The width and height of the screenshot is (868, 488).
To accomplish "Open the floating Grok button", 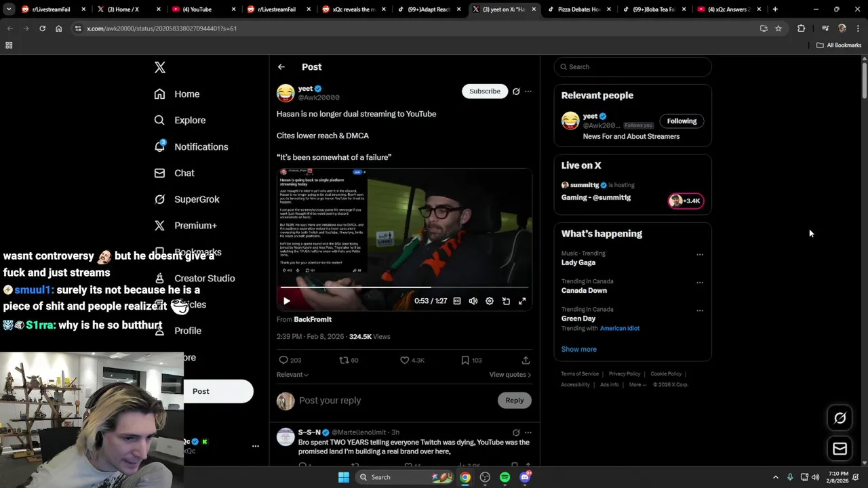I will pos(840,418).
